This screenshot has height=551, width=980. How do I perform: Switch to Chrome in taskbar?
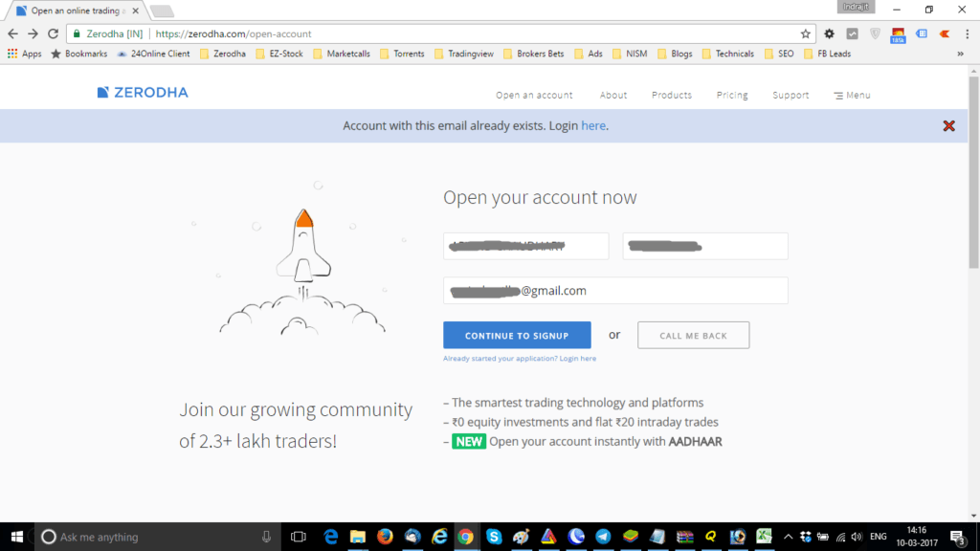pyautogui.click(x=466, y=537)
